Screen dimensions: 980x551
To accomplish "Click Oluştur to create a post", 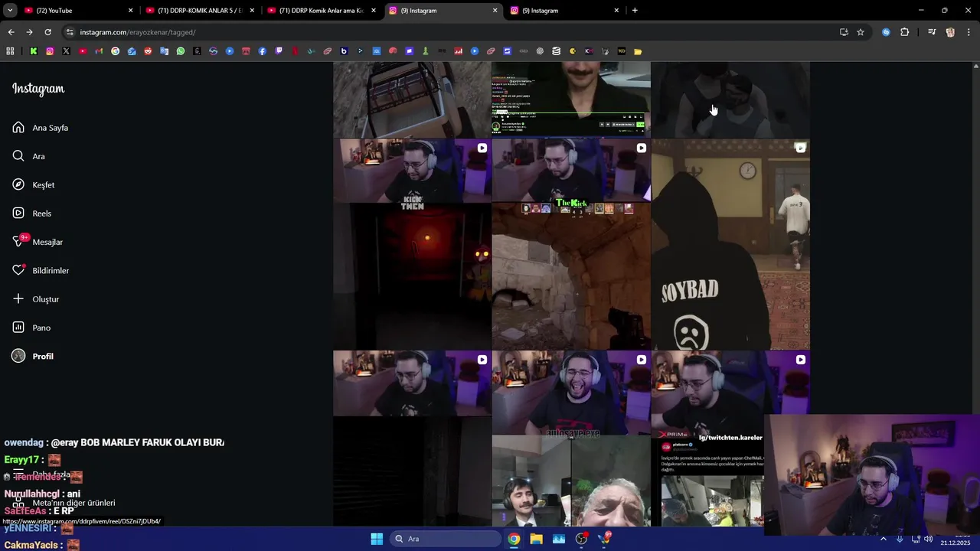I will tap(36, 299).
